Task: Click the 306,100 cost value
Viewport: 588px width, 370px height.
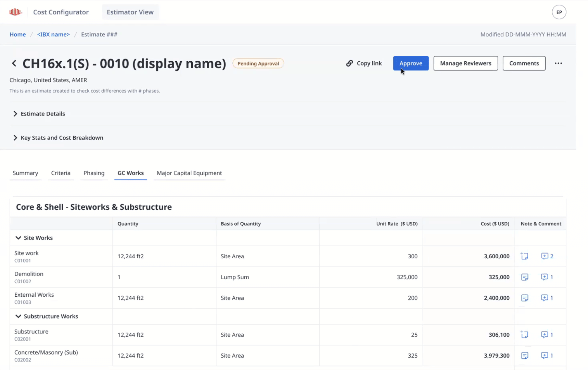Action: (x=499, y=335)
